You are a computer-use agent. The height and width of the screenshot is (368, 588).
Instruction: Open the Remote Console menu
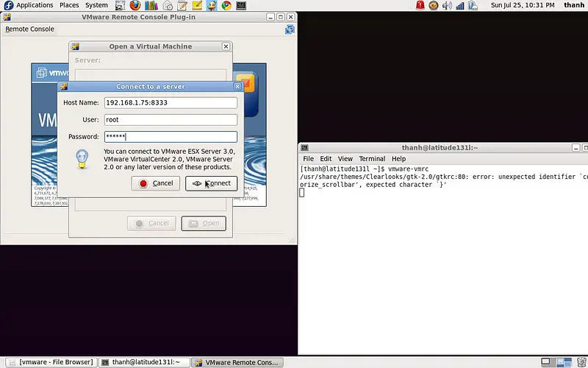pos(29,29)
